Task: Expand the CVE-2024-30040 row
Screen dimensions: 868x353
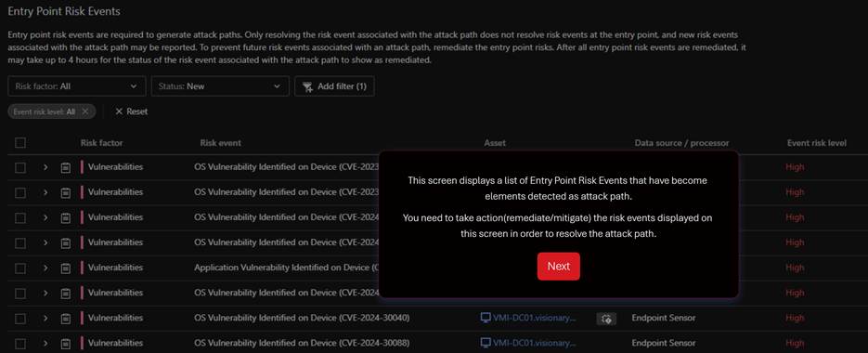Action: click(x=45, y=318)
